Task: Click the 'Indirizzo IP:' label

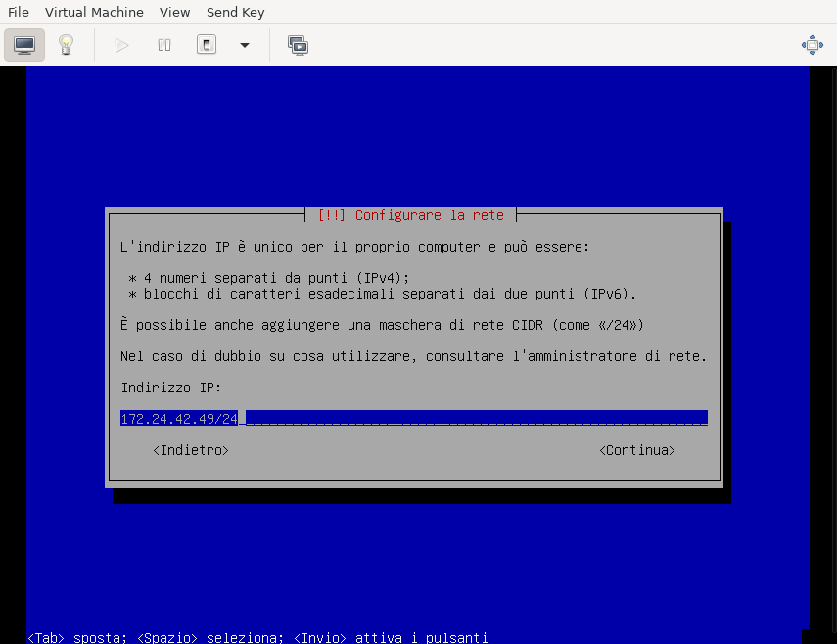Action: pos(170,388)
